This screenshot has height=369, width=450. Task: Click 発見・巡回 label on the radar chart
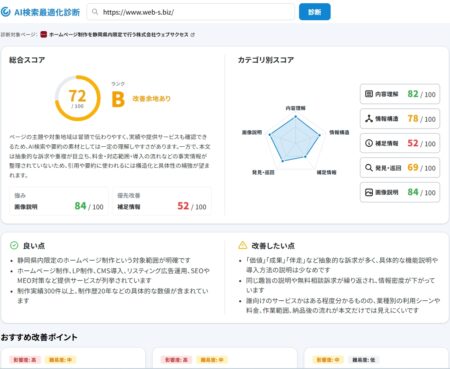tap(263, 172)
